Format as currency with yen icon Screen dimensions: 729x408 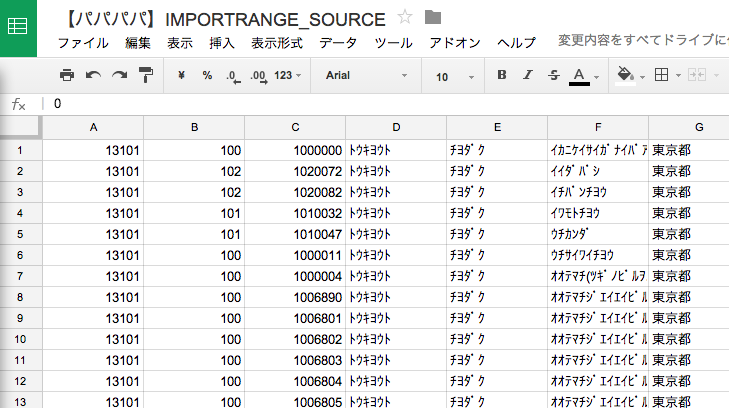181,75
